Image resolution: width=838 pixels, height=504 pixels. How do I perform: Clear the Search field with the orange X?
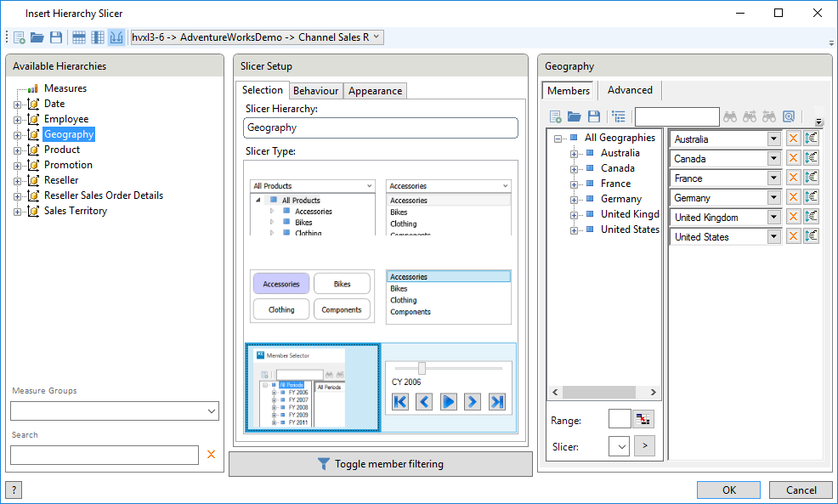point(211,455)
